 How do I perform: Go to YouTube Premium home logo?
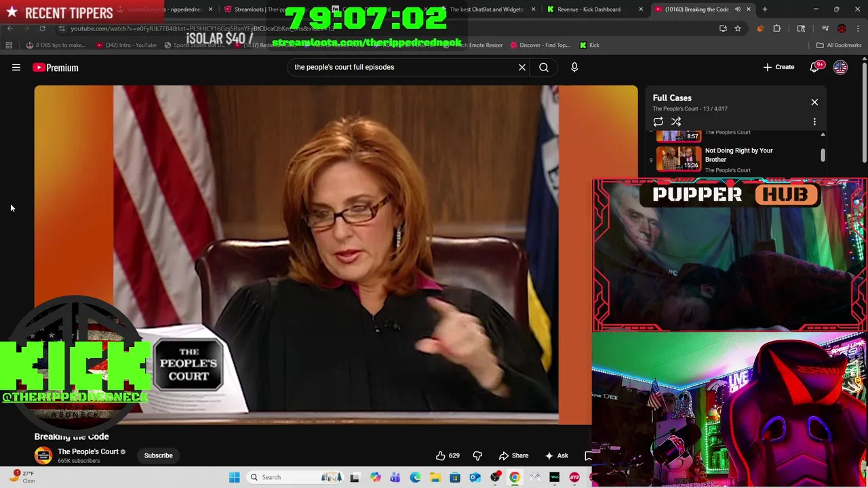coord(56,67)
